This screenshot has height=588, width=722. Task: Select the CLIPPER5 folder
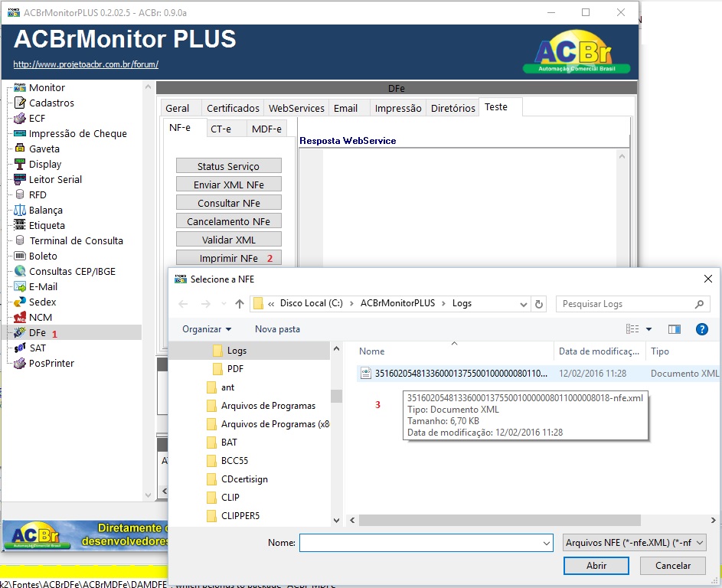[x=240, y=516]
